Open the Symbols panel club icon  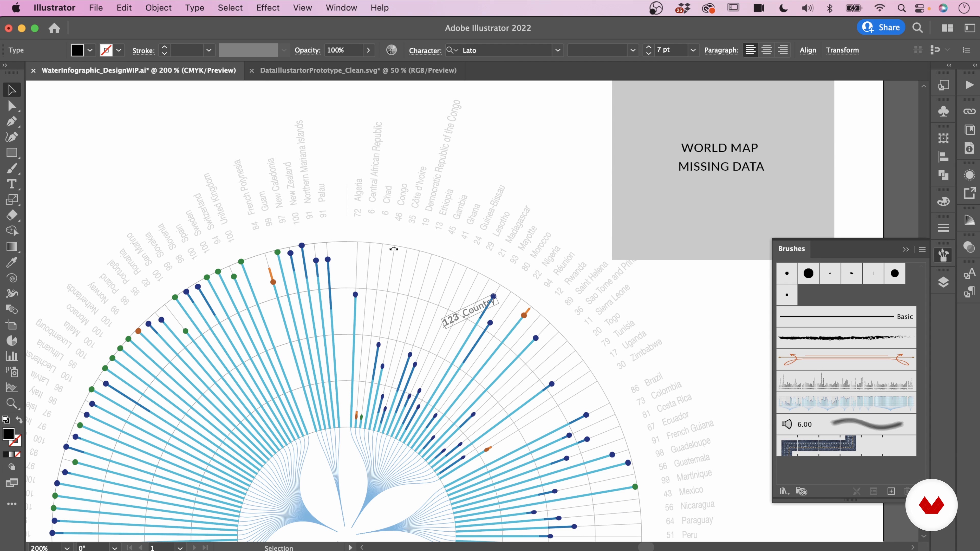[x=944, y=111]
